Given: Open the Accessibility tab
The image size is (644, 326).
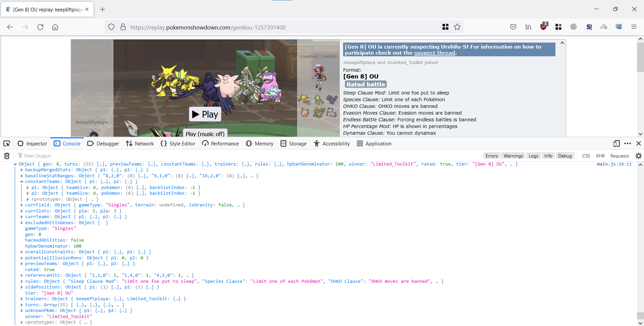Looking at the screenshot, I should [332, 144].
